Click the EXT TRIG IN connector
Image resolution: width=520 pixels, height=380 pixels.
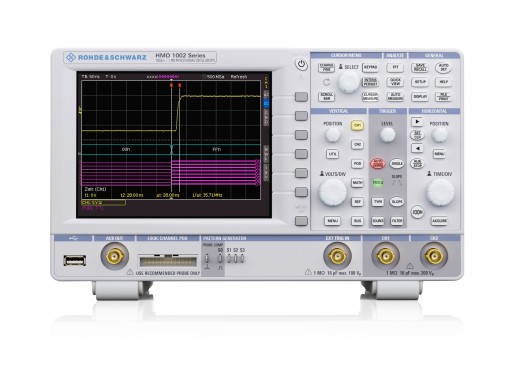click(337, 256)
